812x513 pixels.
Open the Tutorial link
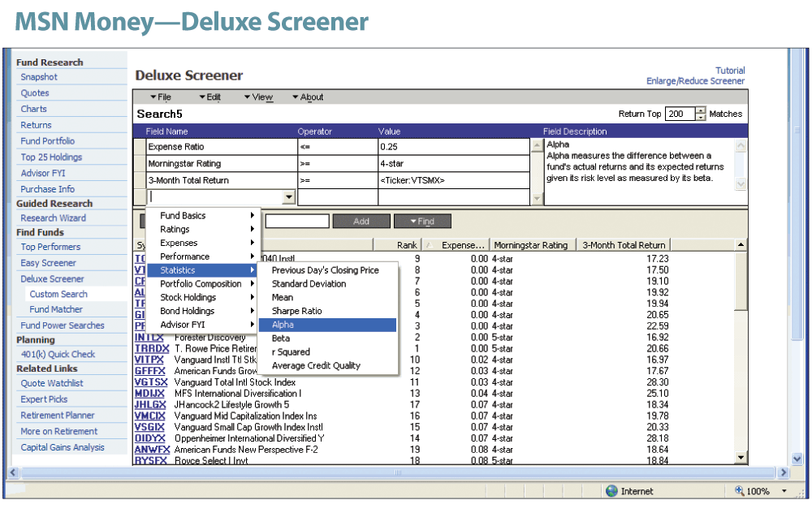730,71
